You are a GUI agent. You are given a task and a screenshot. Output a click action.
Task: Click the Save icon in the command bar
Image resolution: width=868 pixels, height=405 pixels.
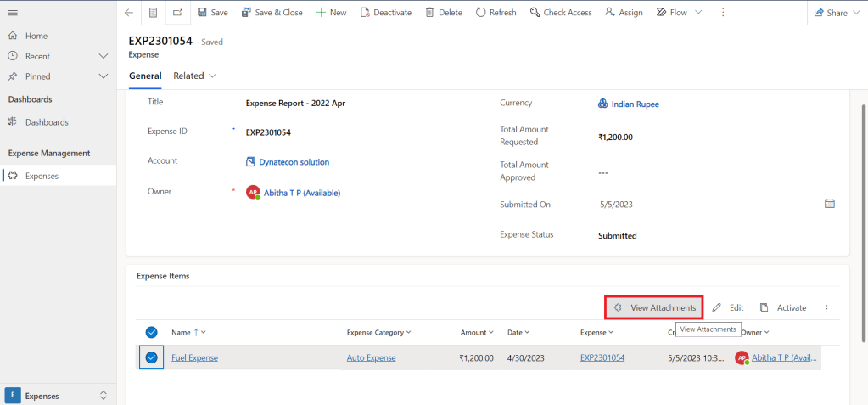tap(212, 13)
